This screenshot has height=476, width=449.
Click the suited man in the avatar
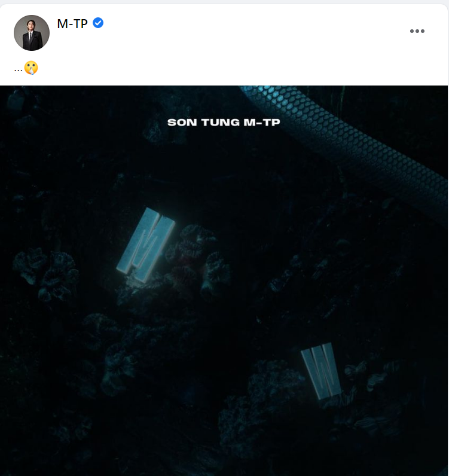(x=32, y=34)
